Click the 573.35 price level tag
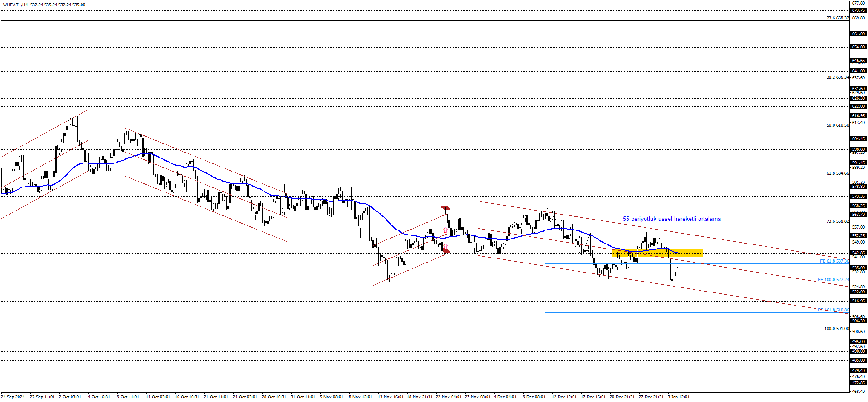The height and width of the screenshot is (402, 868). point(858,196)
